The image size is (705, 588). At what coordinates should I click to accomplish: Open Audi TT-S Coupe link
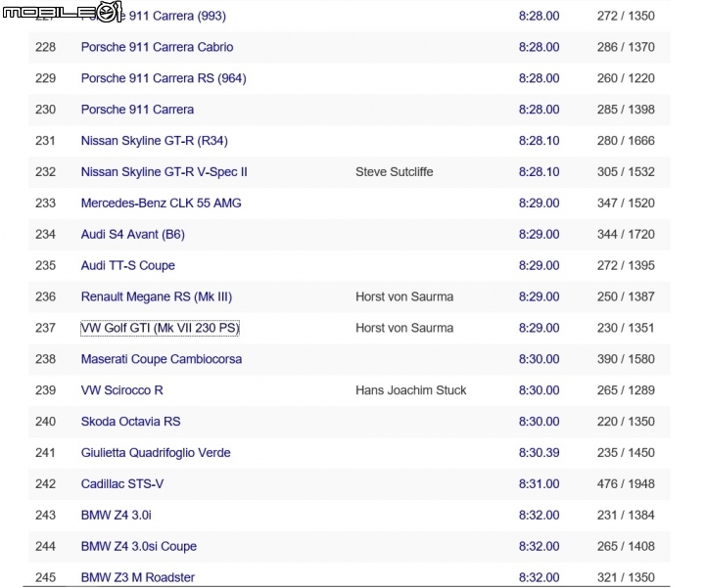click(127, 265)
